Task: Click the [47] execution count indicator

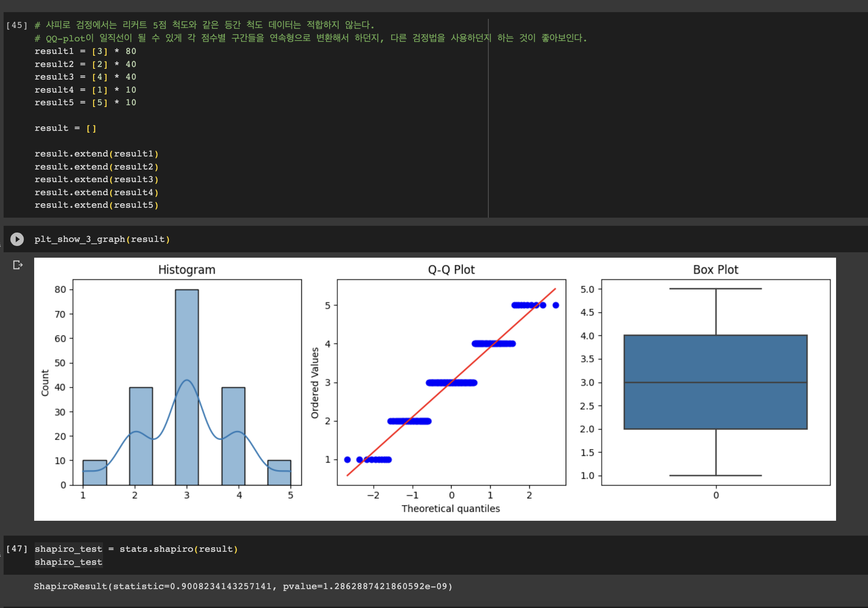Action: point(17,549)
